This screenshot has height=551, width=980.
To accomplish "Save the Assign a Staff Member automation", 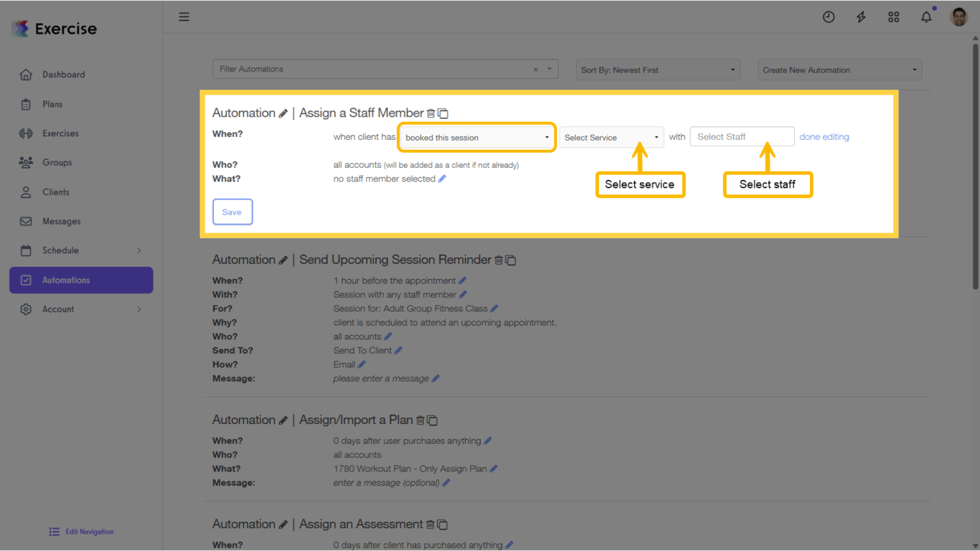I will click(232, 212).
